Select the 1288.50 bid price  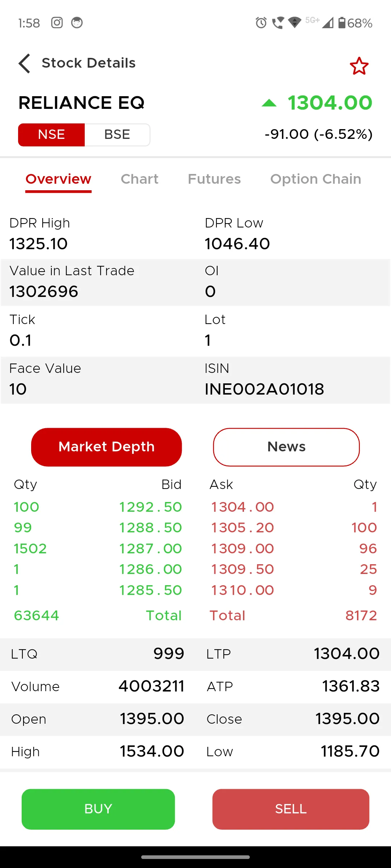[x=151, y=528]
